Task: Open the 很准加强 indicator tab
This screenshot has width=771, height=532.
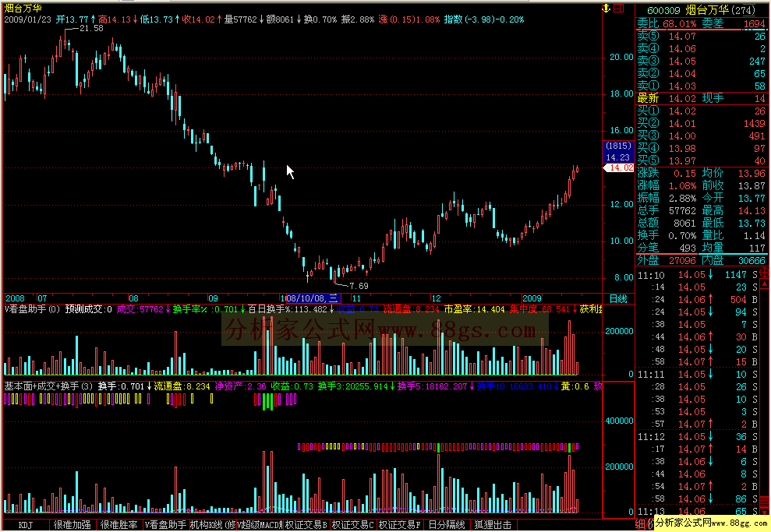Action: (x=73, y=525)
